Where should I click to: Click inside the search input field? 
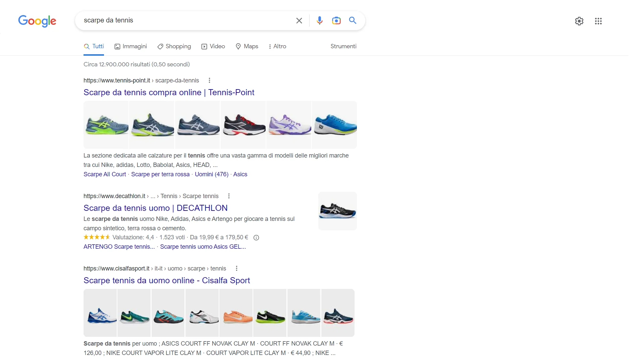184,20
